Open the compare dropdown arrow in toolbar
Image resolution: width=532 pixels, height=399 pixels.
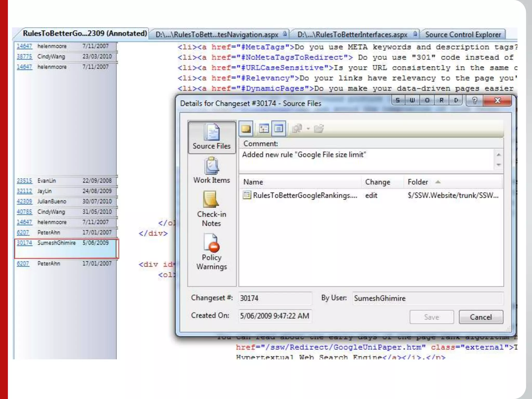pyautogui.click(x=308, y=129)
